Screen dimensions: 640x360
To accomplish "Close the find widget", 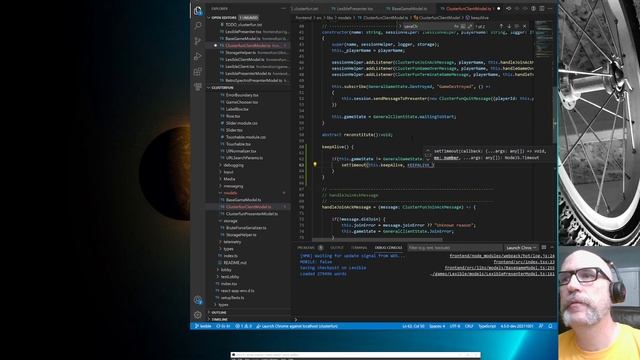I will 524,26.
